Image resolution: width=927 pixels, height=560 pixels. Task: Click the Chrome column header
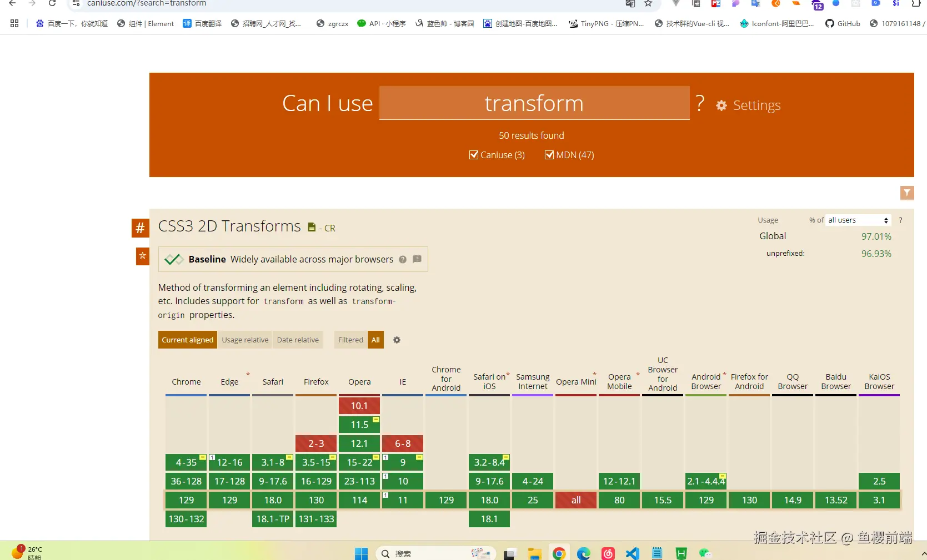click(x=186, y=382)
